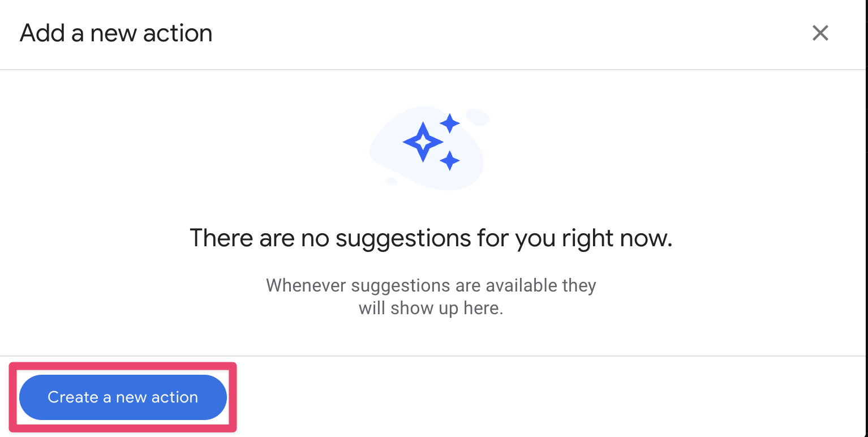This screenshot has height=437, width=868.
Task: Click the 'will show up here.' text line
Action: (431, 309)
